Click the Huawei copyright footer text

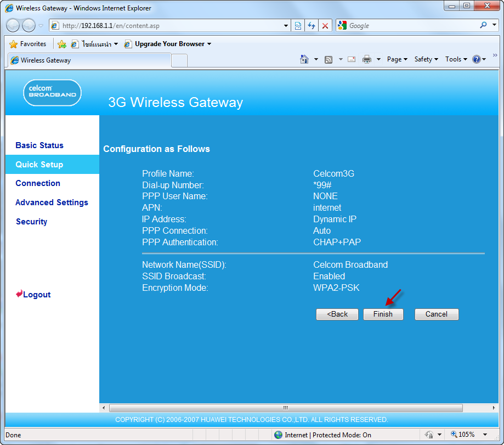tap(252, 420)
